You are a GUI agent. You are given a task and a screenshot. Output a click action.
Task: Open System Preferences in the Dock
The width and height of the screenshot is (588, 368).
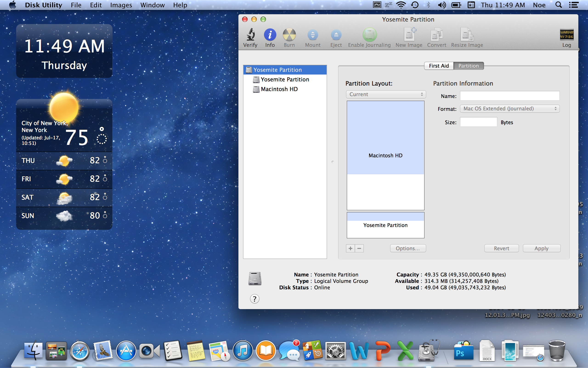[x=335, y=351]
